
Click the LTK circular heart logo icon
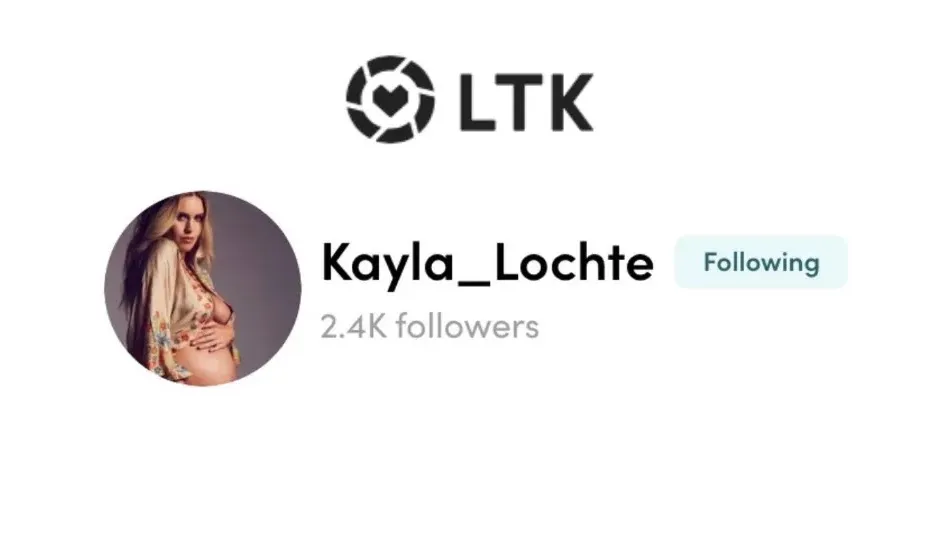[390, 99]
